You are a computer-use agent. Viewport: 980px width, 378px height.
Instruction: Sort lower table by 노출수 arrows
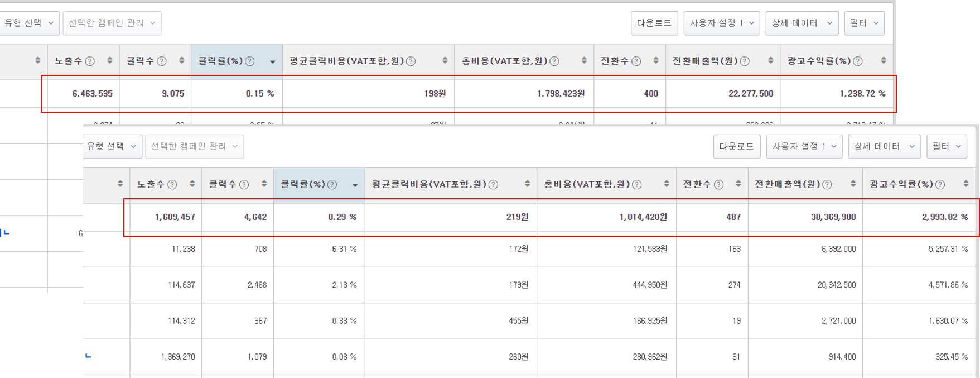tap(192, 184)
